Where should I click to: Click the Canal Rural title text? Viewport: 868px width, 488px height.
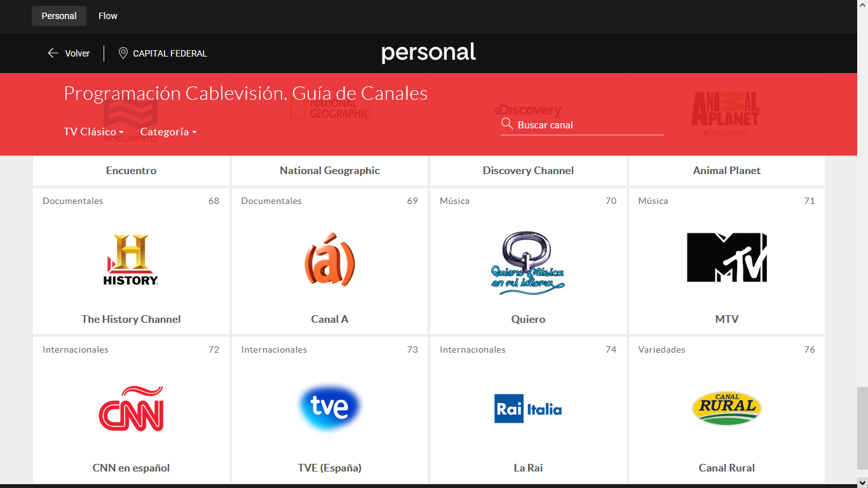(x=727, y=468)
